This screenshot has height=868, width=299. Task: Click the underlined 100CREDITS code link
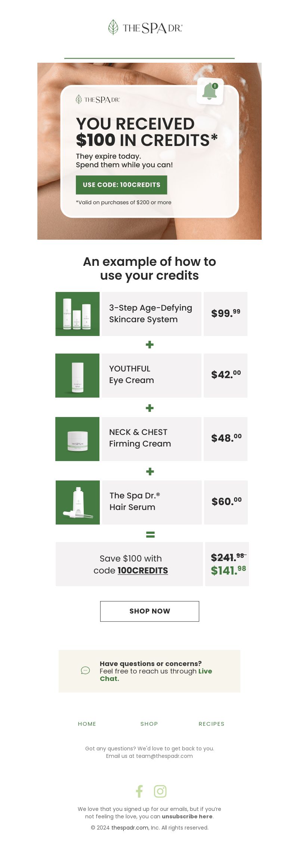(x=143, y=570)
